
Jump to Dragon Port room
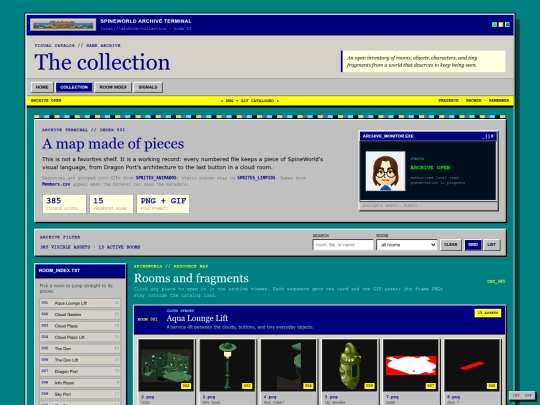pyautogui.click(x=80, y=371)
